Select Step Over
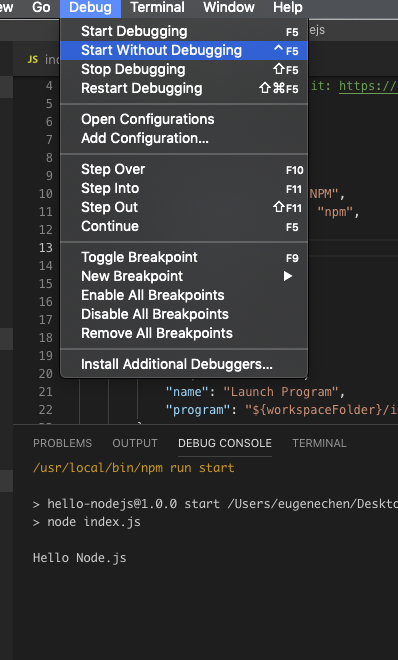Image resolution: width=398 pixels, height=660 pixels. coord(184,169)
